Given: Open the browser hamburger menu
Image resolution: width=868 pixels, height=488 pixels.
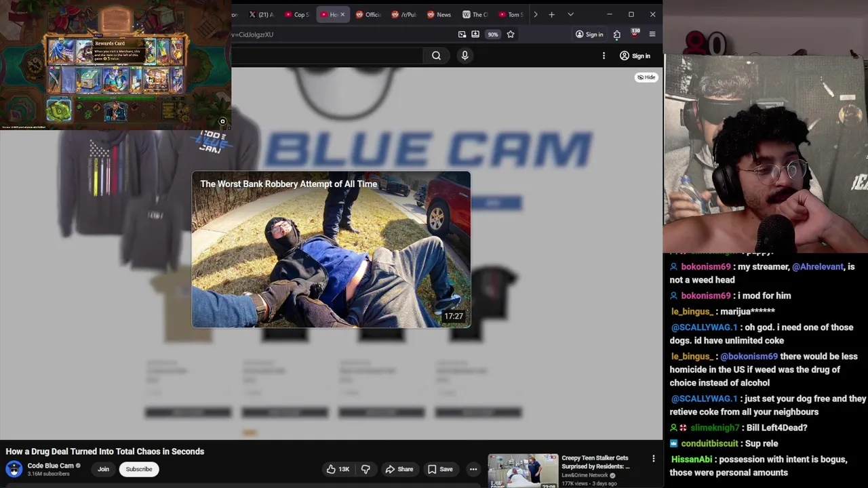Looking at the screenshot, I should [652, 35].
